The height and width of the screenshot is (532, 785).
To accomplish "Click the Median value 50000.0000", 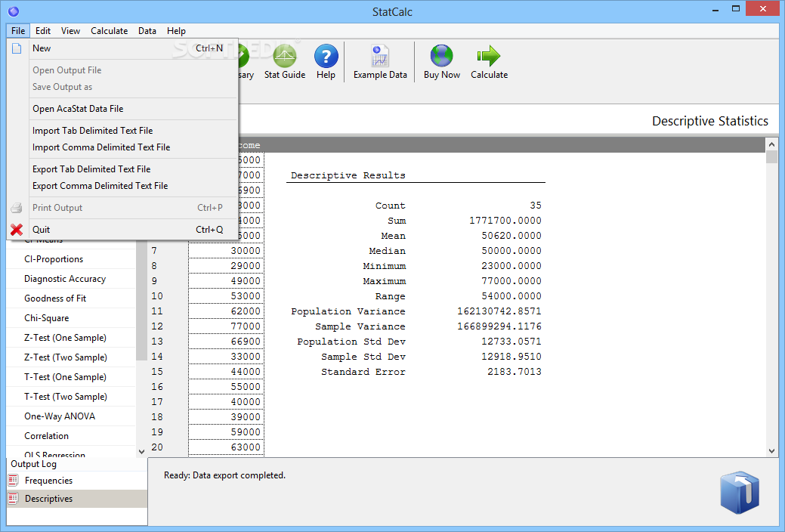I will [x=511, y=250].
